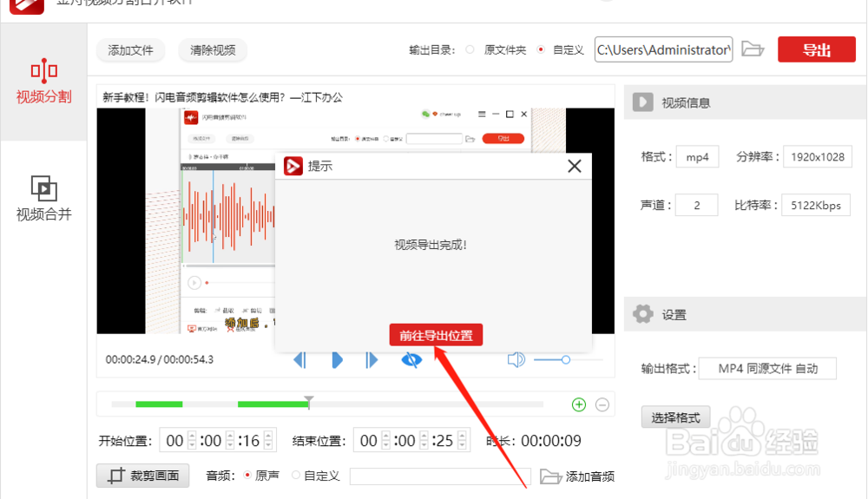This screenshot has height=499, width=868.
Task: Click the 视频导出完成! message text
Action: tap(431, 245)
